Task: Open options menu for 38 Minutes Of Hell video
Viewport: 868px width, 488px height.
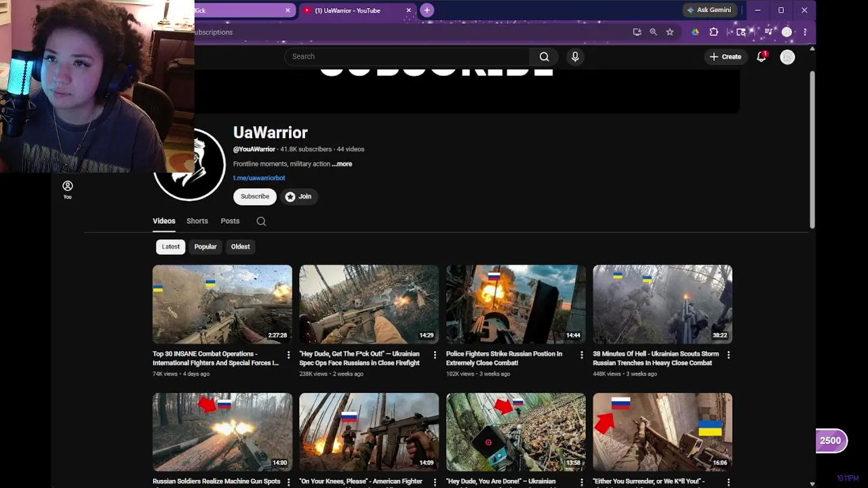Action: [x=728, y=354]
